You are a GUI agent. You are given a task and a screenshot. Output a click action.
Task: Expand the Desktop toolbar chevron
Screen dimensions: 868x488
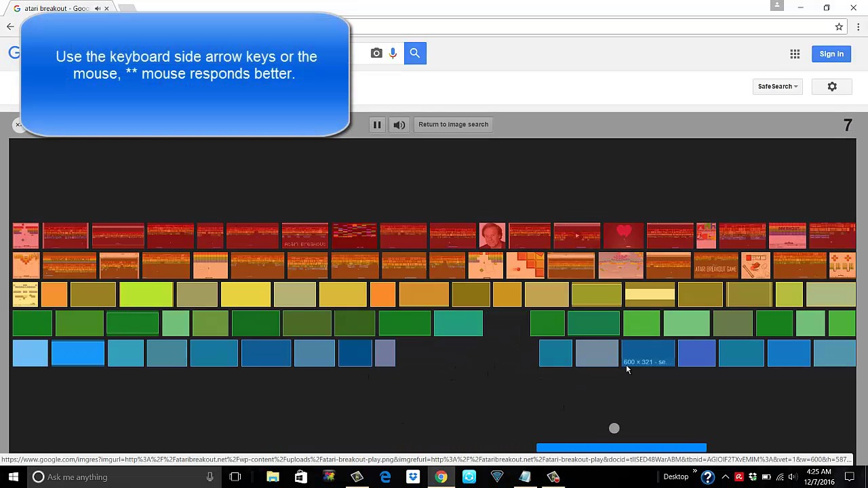pos(694,472)
